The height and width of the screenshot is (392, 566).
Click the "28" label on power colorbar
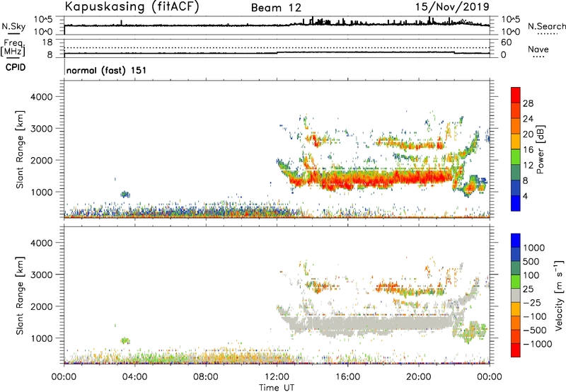click(528, 103)
